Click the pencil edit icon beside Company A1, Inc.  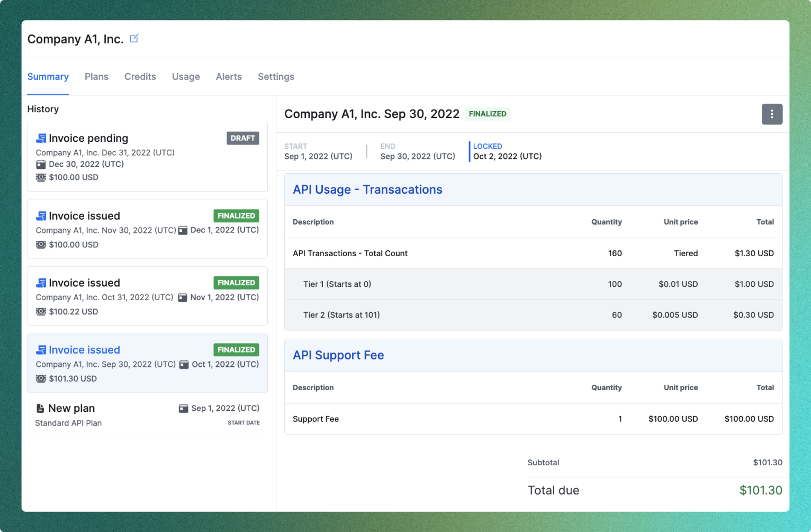tap(134, 38)
